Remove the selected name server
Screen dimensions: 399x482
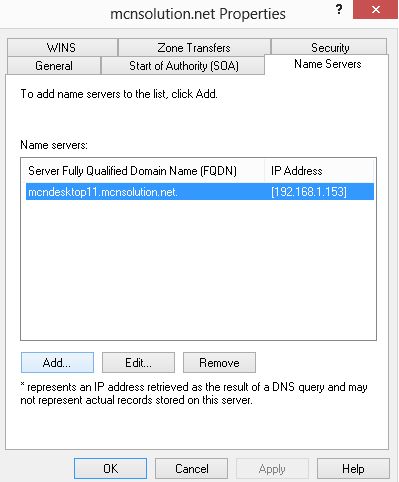(219, 362)
